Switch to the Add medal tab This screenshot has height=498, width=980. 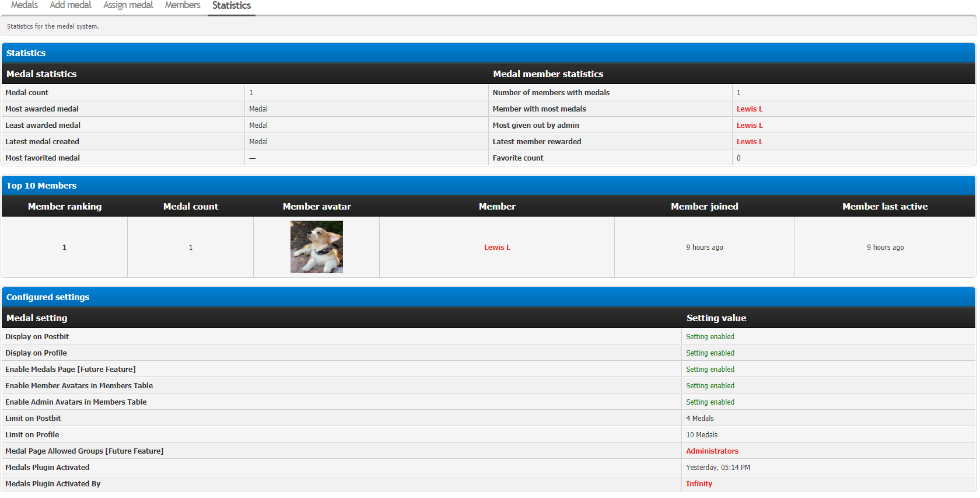point(70,5)
